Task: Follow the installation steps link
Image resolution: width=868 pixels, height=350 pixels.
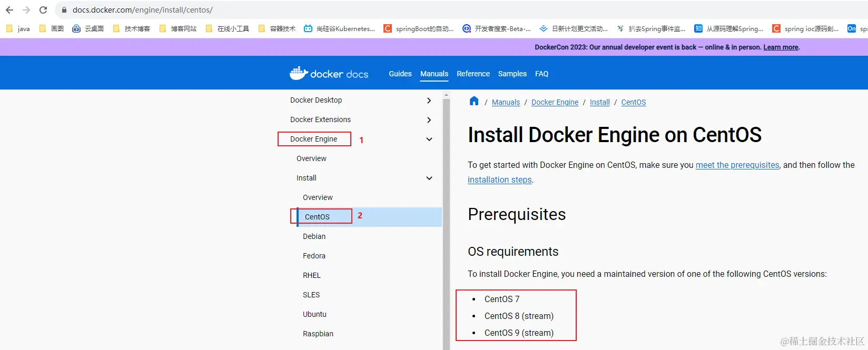Action: tap(500, 179)
